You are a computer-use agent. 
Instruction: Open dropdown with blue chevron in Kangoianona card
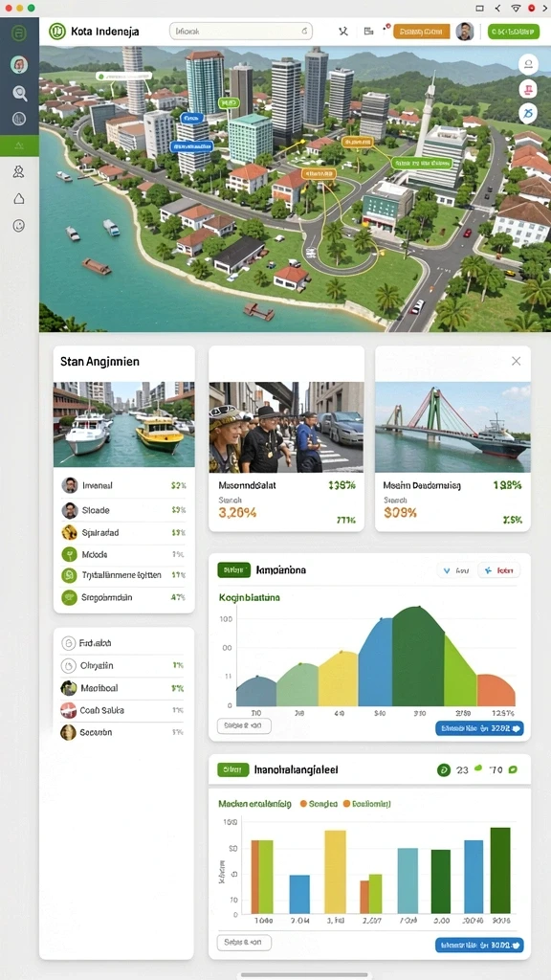click(x=454, y=570)
